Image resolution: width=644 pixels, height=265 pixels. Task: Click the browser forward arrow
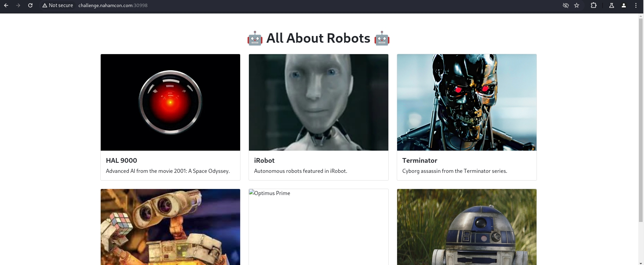coord(18,5)
